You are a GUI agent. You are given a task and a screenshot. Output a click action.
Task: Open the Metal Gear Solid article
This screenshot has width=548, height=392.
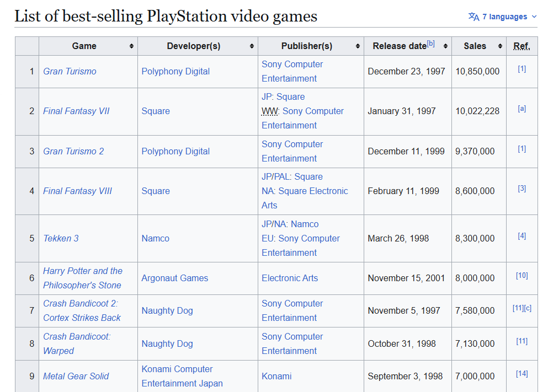tap(76, 377)
